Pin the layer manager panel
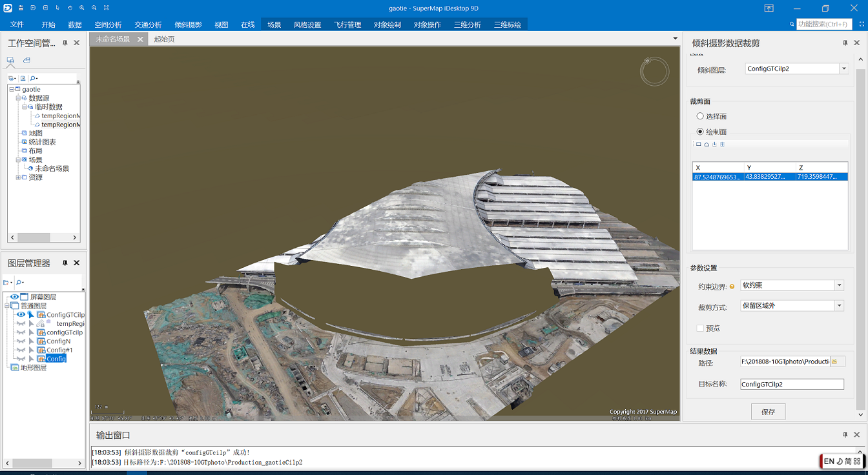Screen dimensions: 868x475 click(65, 263)
